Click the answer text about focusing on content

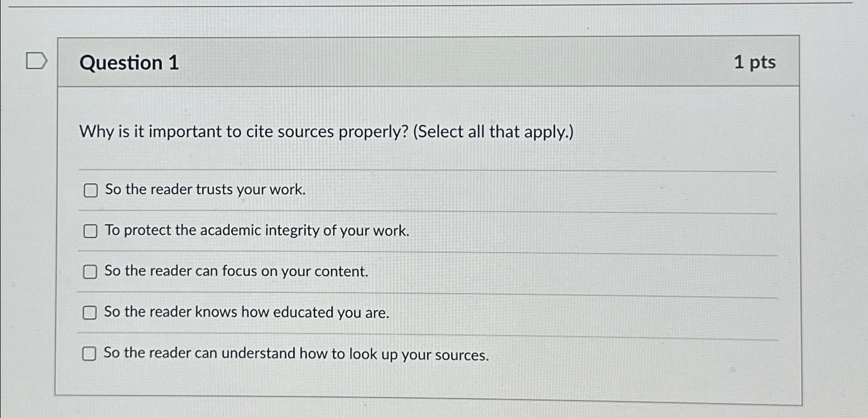236,271
